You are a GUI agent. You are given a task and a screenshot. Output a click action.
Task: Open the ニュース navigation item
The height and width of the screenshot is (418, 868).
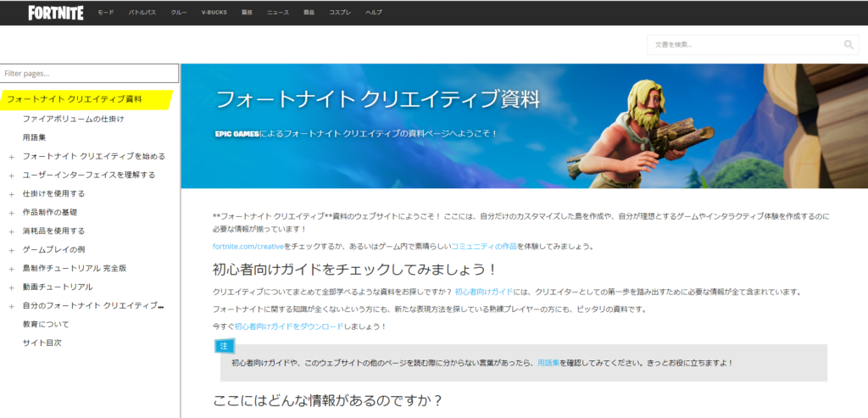pos(277,14)
